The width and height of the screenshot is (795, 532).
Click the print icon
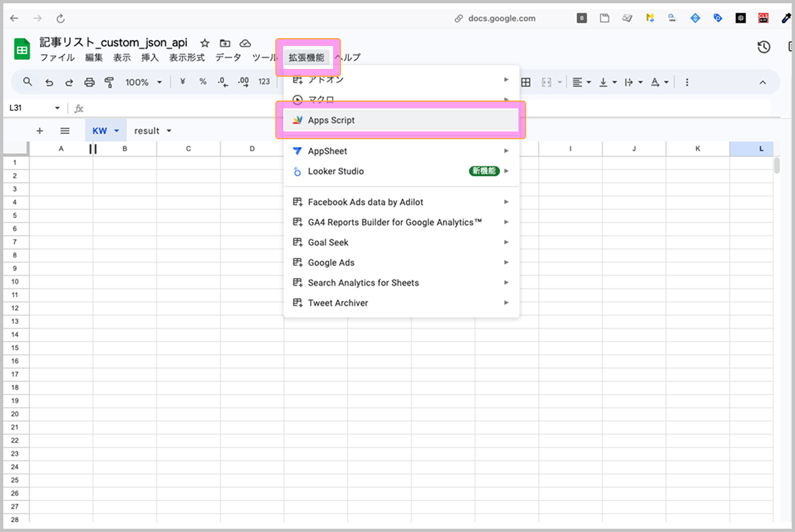(89, 82)
